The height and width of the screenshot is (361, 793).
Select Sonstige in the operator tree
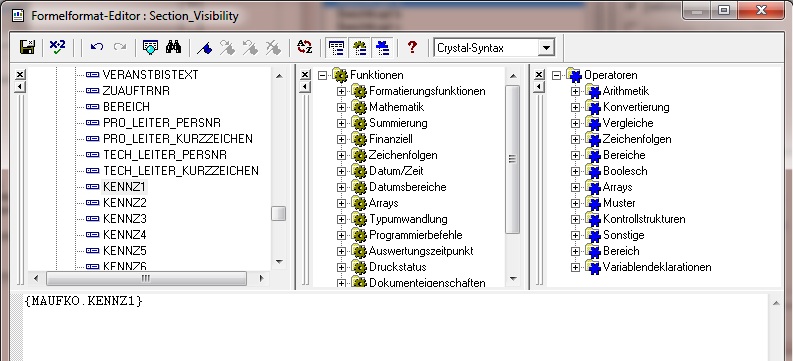[624, 235]
